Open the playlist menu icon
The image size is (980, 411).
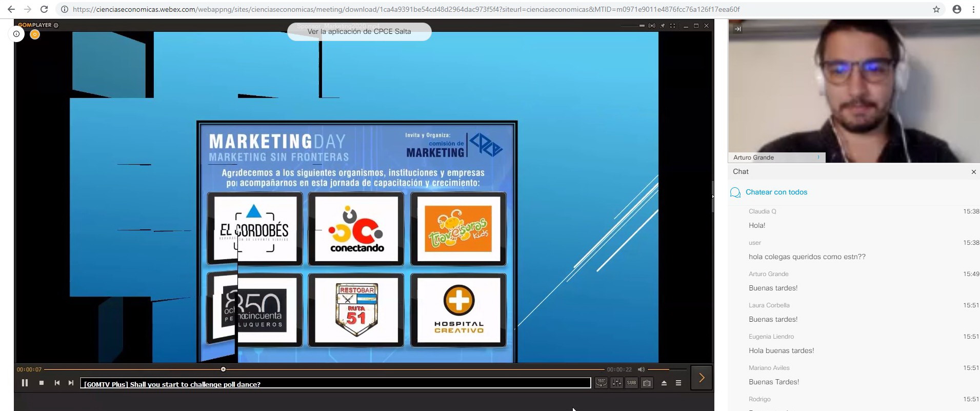[x=678, y=383]
